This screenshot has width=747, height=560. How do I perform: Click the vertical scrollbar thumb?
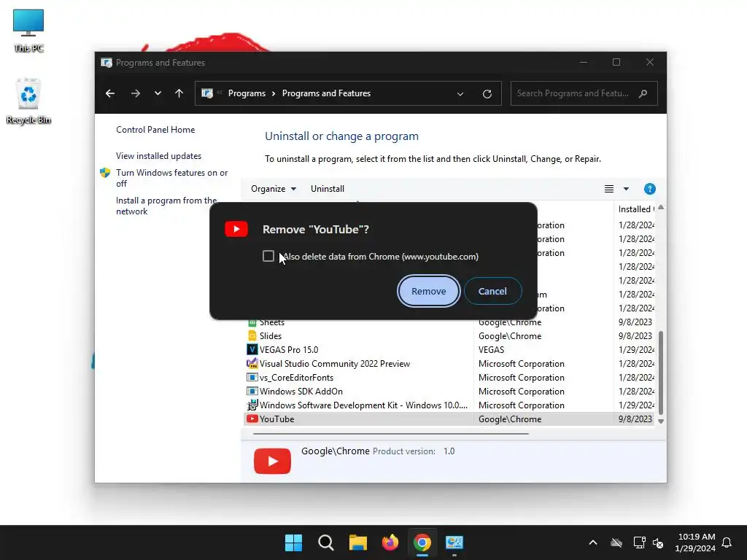[661, 373]
